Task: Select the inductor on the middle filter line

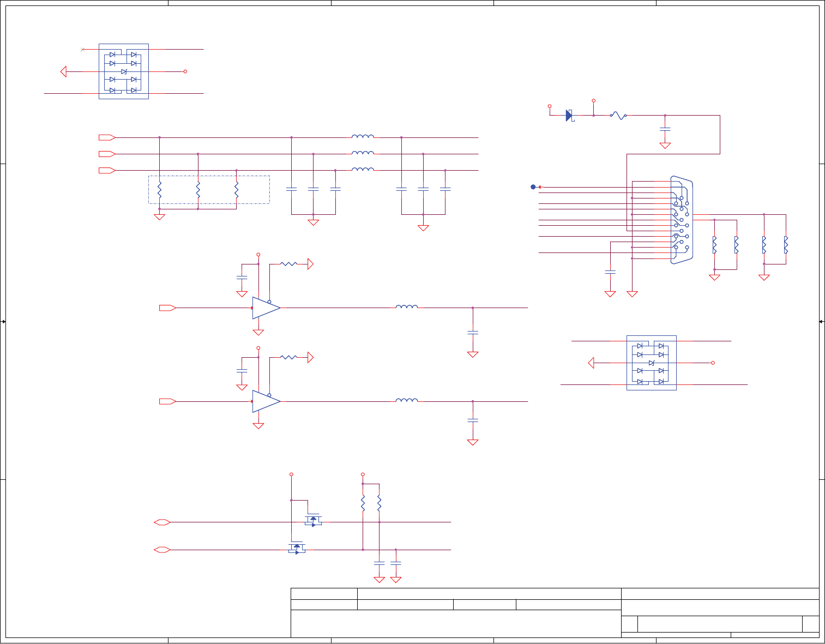Action: [363, 153]
